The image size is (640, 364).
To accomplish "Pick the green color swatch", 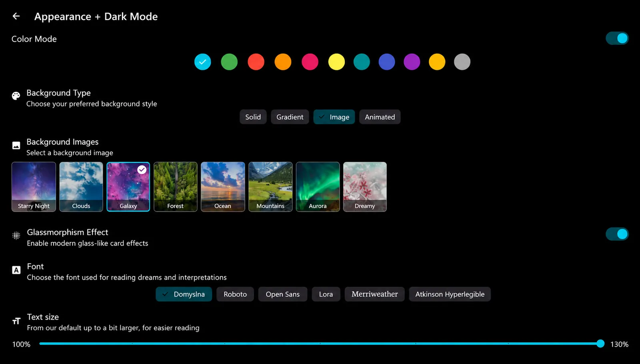I will tap(229, 62).
